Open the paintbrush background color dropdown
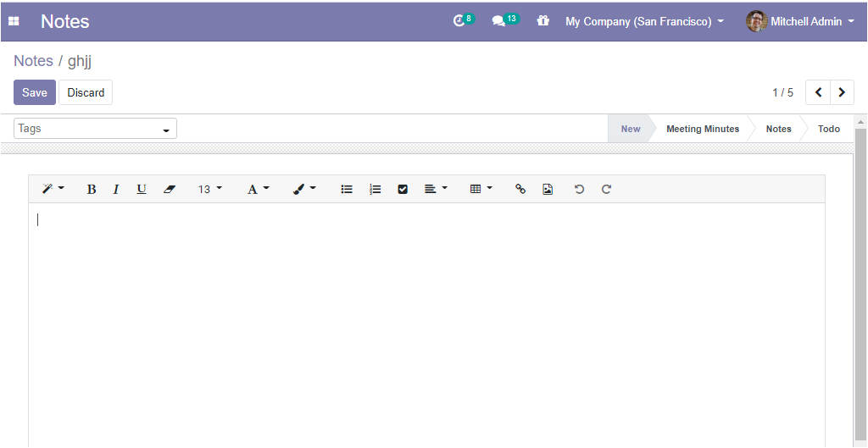Image resolution: width=868 pixels, height=448 pixels. point(304,189)
